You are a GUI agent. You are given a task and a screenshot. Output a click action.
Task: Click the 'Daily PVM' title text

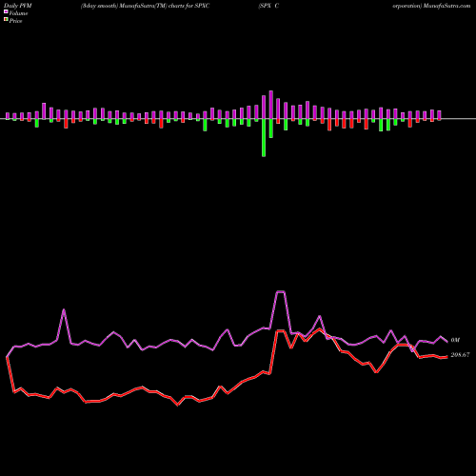(18, 6)
